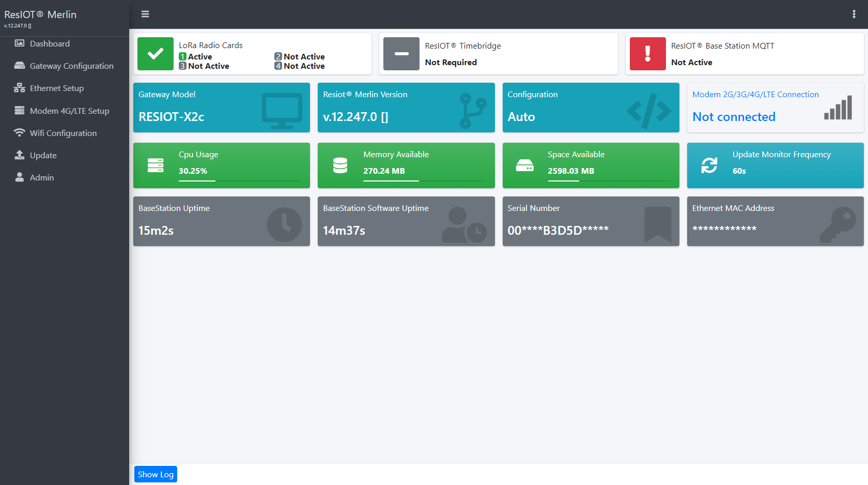
Task: Click the refresh icon in Update Monitor Frequency card
Action: click(x=709, y=165)
